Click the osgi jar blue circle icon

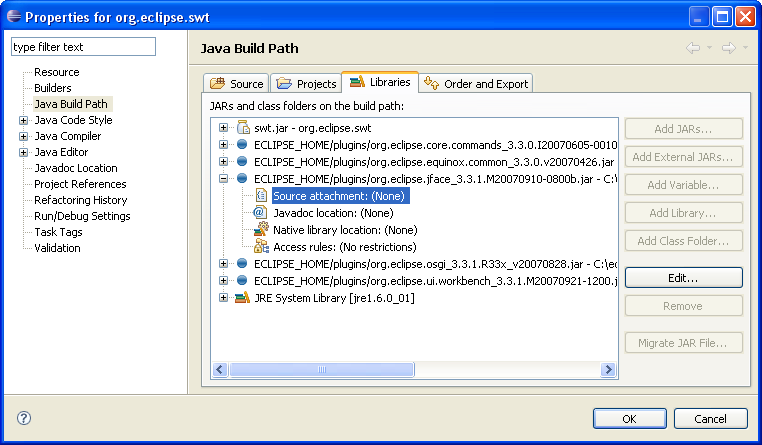pyautogui.click(x=242, y=263)
